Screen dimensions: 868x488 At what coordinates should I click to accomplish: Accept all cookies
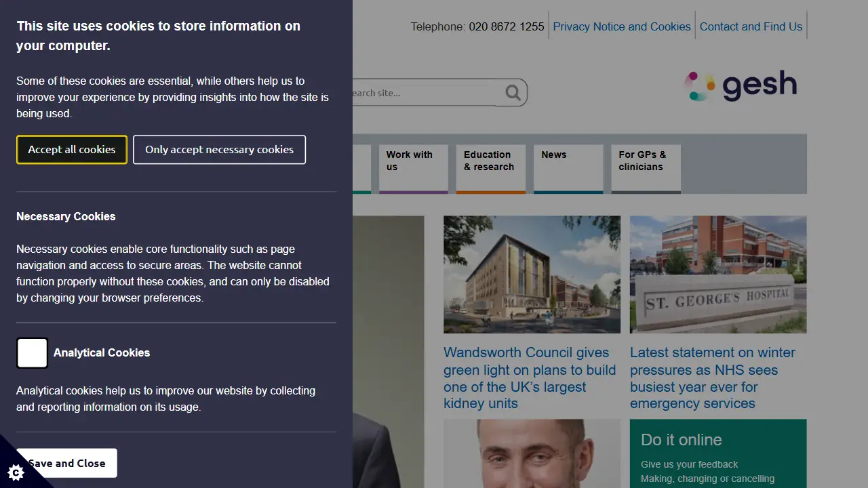[x=72, y=150]
